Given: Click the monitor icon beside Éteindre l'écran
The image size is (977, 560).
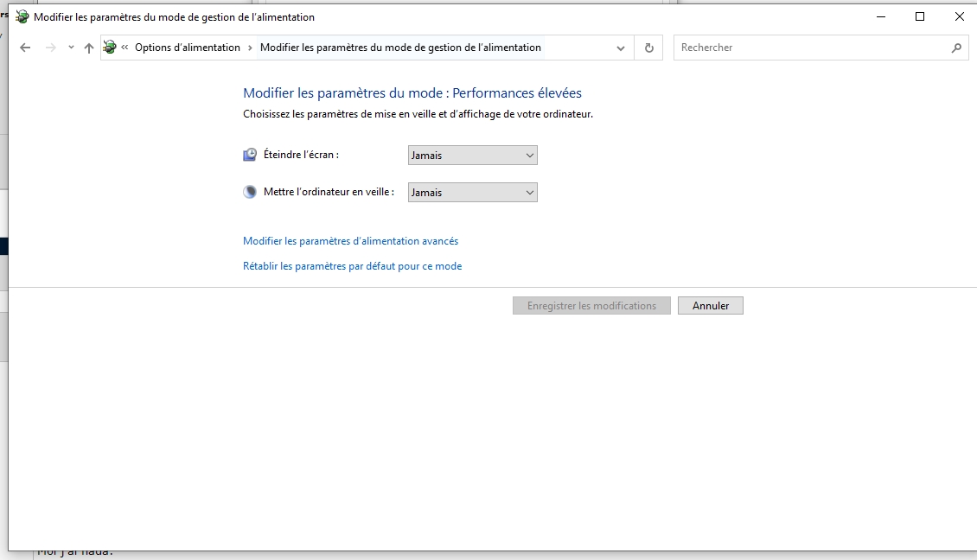Looking at the screenshot, I should pyautogui.click(x=250, y=155).
